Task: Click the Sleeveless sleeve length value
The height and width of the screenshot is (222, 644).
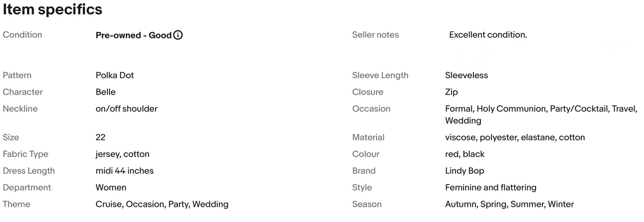Action: (x=466, y=75)
